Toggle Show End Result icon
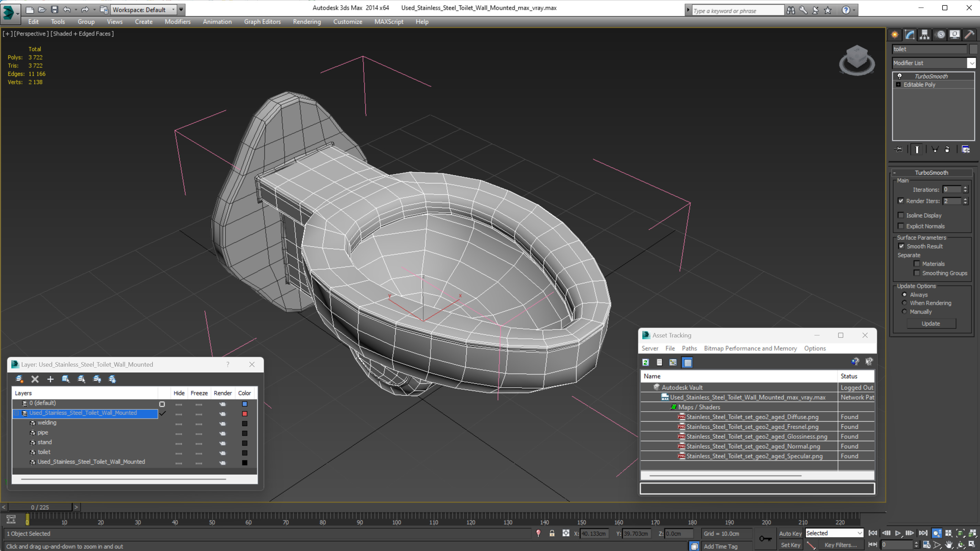 coord(917,149)
